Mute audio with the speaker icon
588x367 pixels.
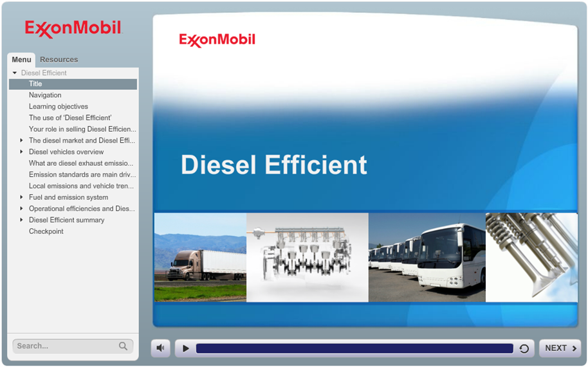pyautogui.click(x=160, y=348)
